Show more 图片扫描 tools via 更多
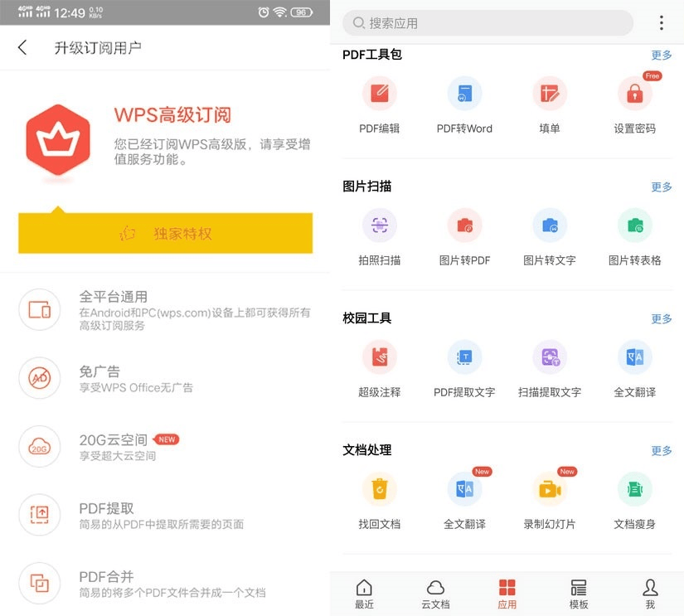The height and width of the screenshot is (616, 684). [661, 187]
